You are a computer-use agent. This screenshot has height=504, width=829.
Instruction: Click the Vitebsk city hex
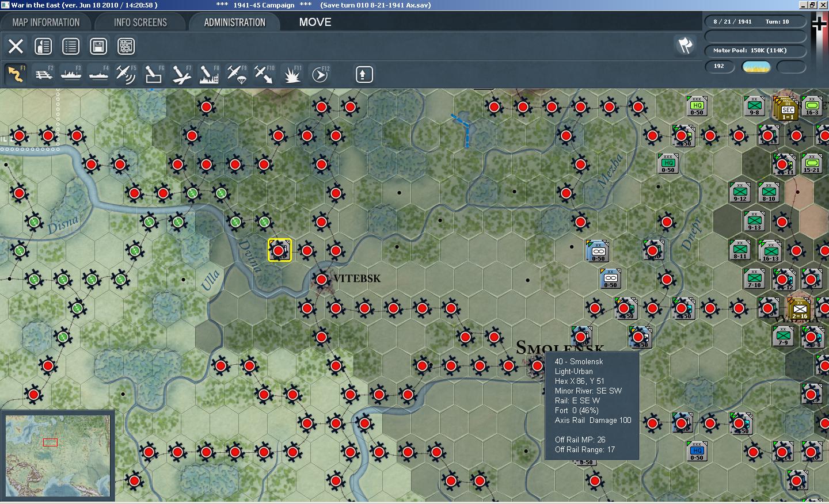[322, 279]
